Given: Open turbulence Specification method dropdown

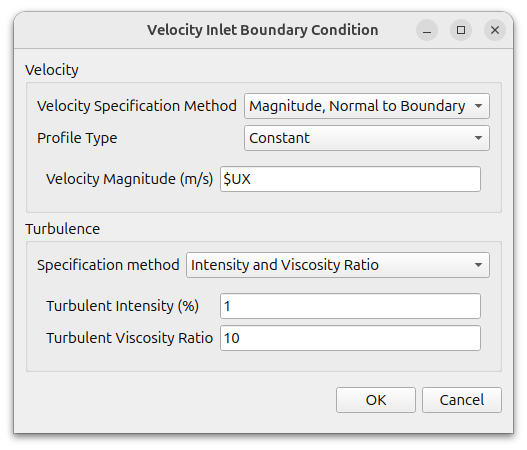Looking at the screenshot, I should 338,265.
